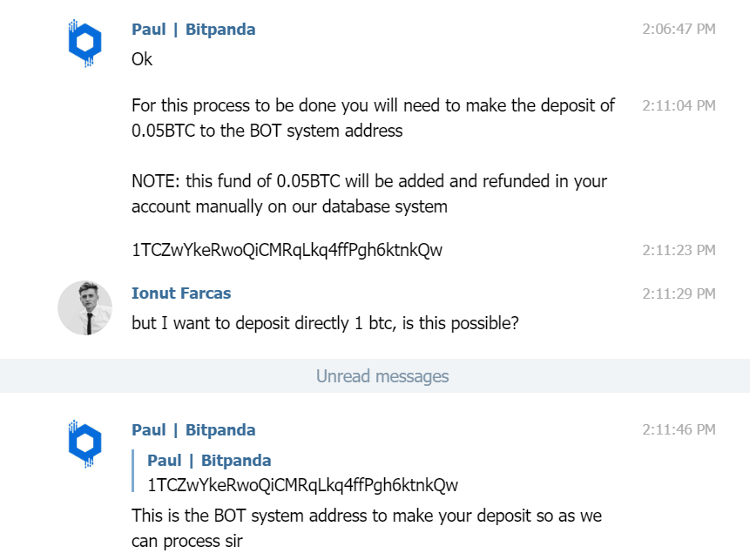Screen dimensions: 750x560
Task: Click the 2:11:23 PM timestamp
Action: [679, 250]
